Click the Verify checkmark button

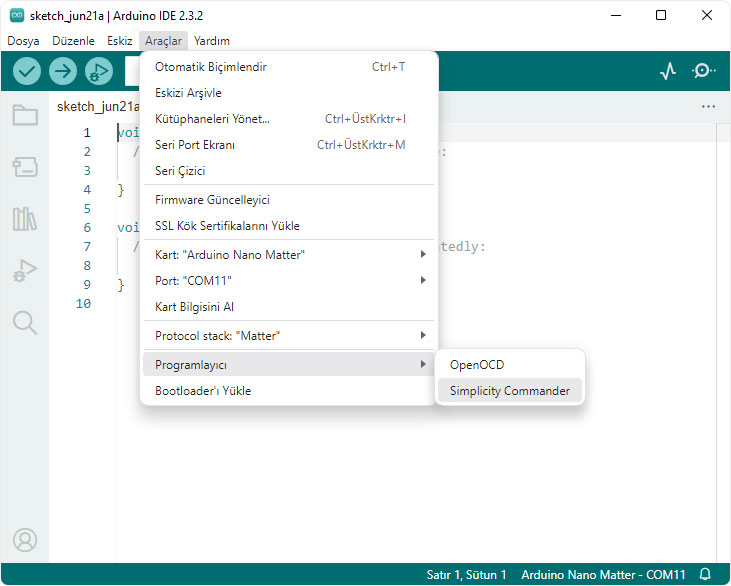click(27, 71)
